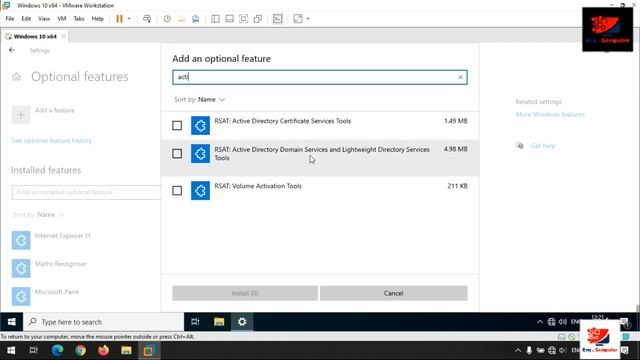Click the stretch guest display icon
This screenshot has height=360, width=640.
click(x=298, y=19)
